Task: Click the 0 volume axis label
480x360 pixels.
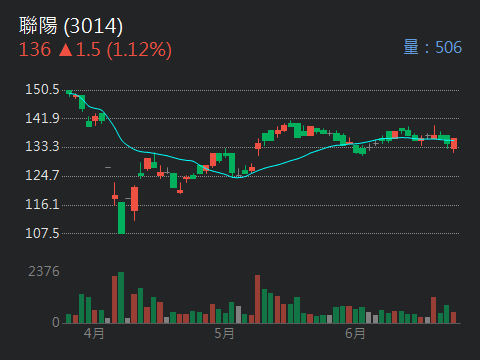Action: tap(56, 322)
